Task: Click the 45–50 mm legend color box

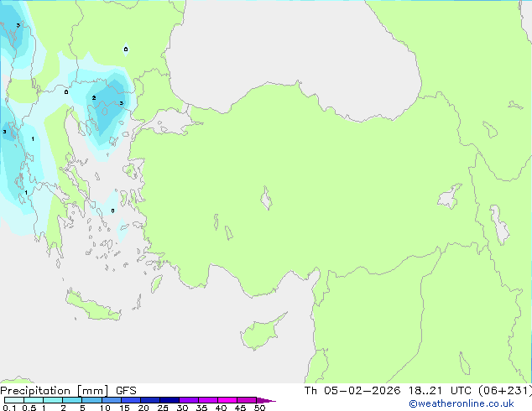Action: 247,400
